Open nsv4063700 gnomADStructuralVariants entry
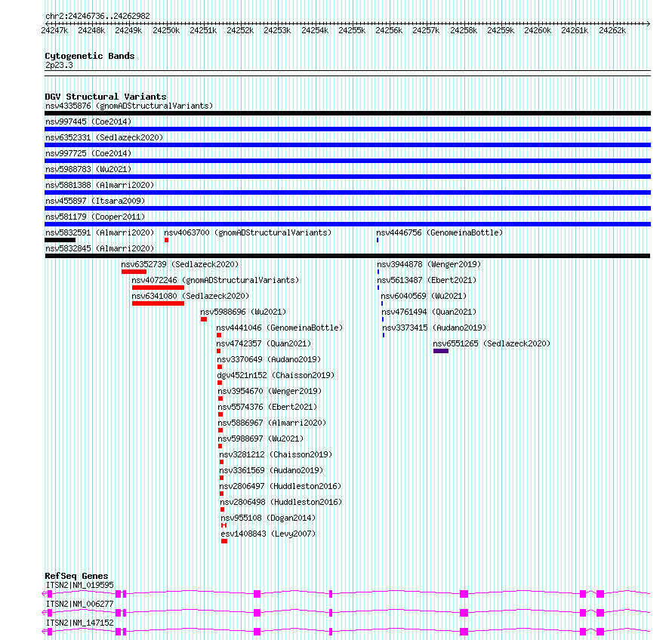The height and width of the screenshot is (640, 672). (248, 232)
